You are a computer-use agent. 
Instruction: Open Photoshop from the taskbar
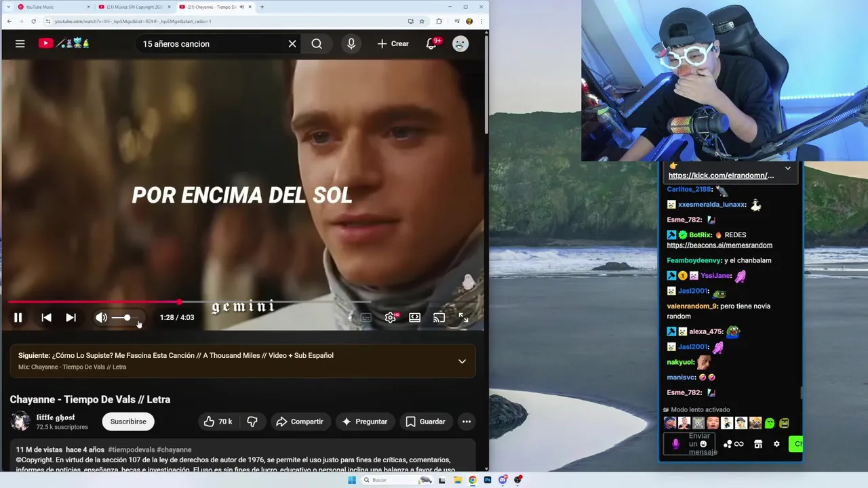pyautogui.click(x=488, y=480)
